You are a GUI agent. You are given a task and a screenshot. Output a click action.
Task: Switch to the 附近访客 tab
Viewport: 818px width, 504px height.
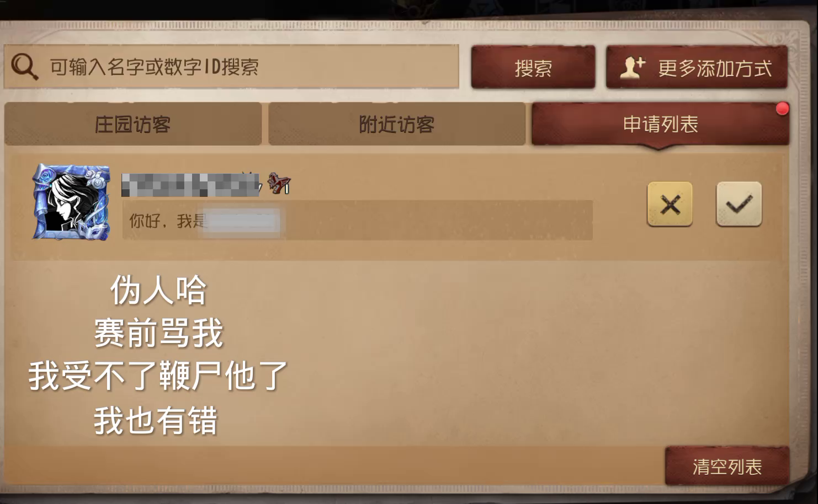(x=396, y=124)
